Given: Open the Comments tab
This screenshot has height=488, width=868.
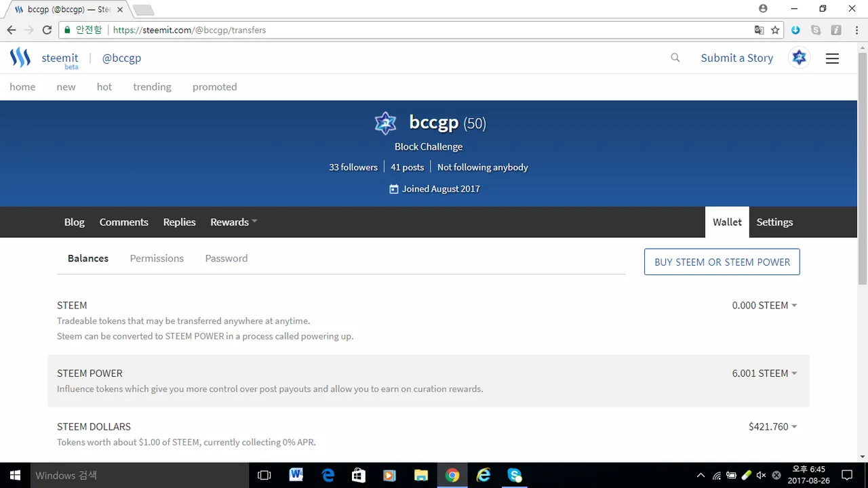Looking at the screenshot, I should 123,222.
